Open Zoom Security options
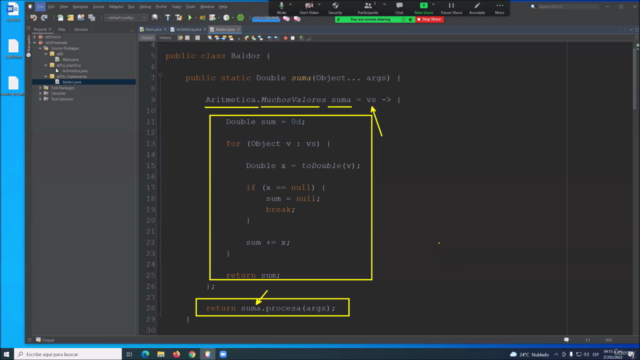The image size is (640, 360). [x=335, y=8]
